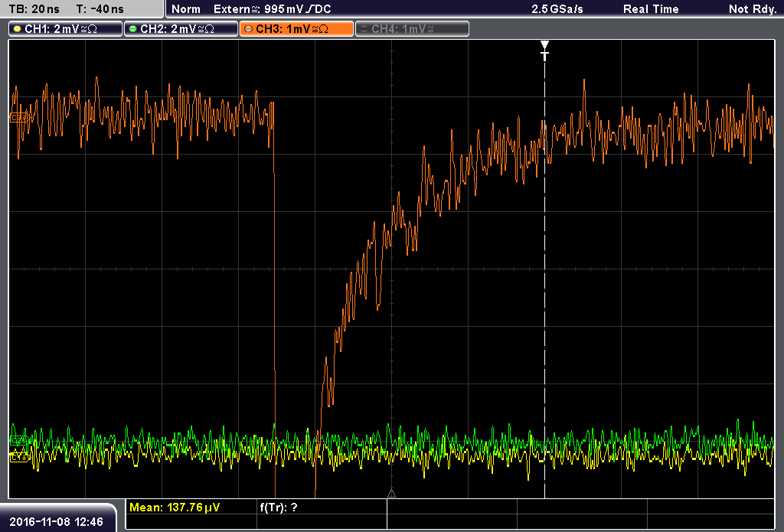The image size is (784, 532).
Task: Click the 2016-11-08 12:46 date stamp
Action: coord(56,522)
